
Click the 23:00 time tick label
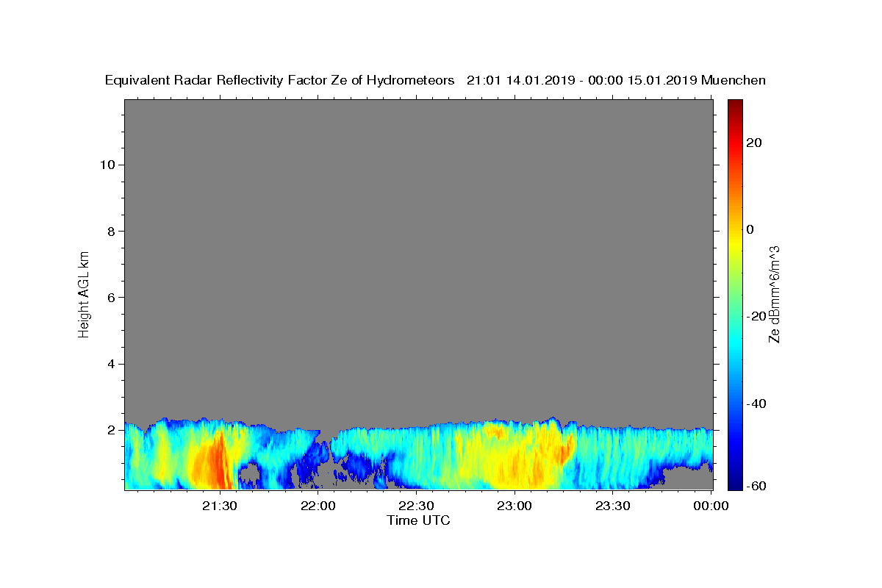pyautogui.click(x=514, y=506)
